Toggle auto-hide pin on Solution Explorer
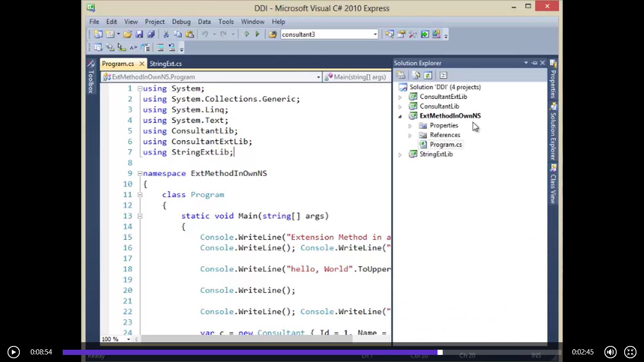This screenshot has height=362, width=644. click(534, 63)
